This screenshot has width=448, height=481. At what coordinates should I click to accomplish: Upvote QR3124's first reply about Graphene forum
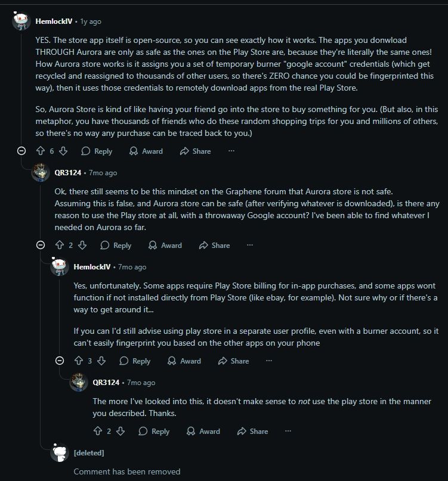pyautogui.click(x=59, y=245)
